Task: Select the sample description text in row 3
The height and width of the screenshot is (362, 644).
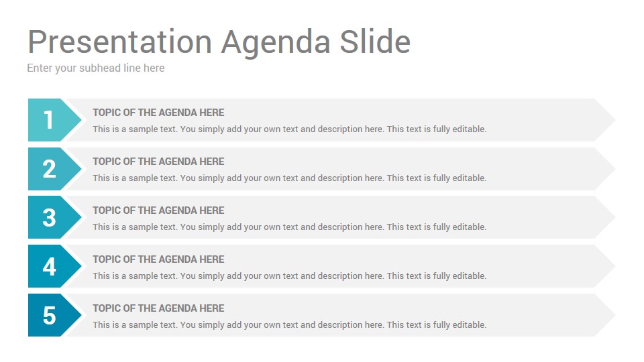Action: click(x=290, y=227)
